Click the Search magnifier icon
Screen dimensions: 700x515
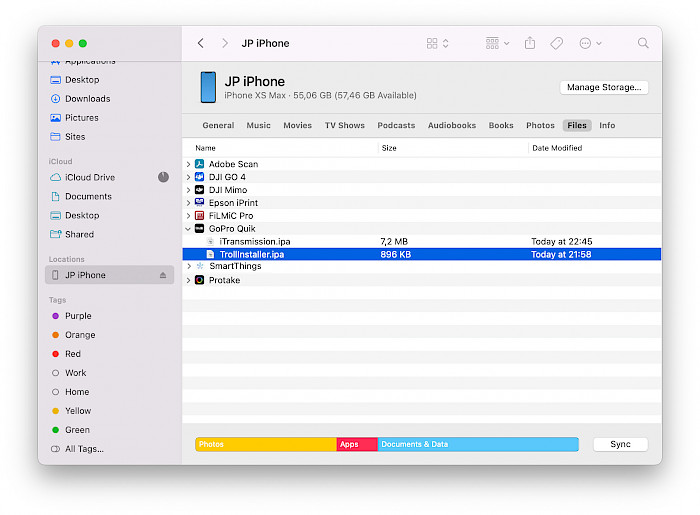643,43
